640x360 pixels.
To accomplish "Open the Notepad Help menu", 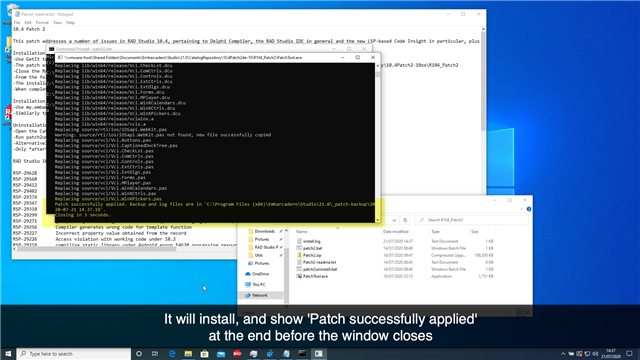I will pyautogui.click(x=70, y=22).
